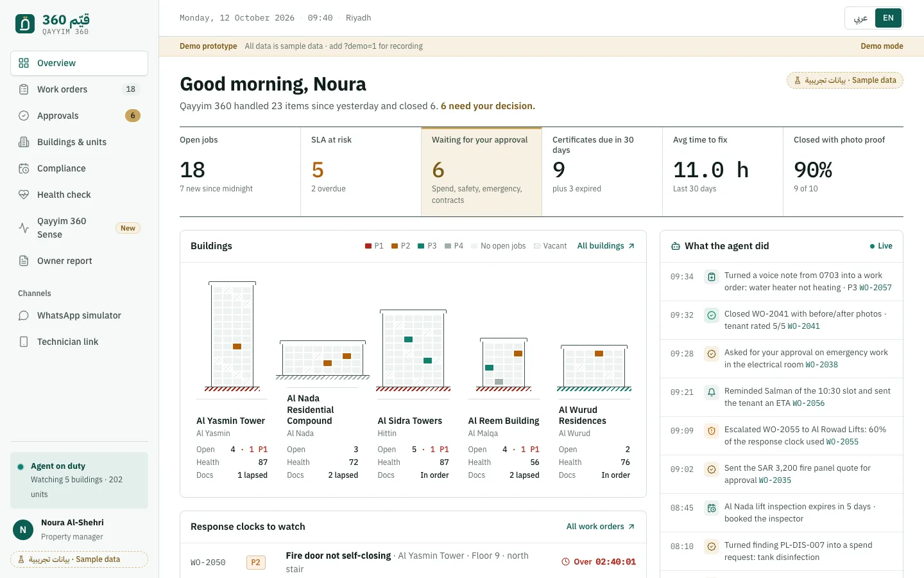
Task: Open the 'Waiting for your approval' stat card
Action: [x=482, y=171]
